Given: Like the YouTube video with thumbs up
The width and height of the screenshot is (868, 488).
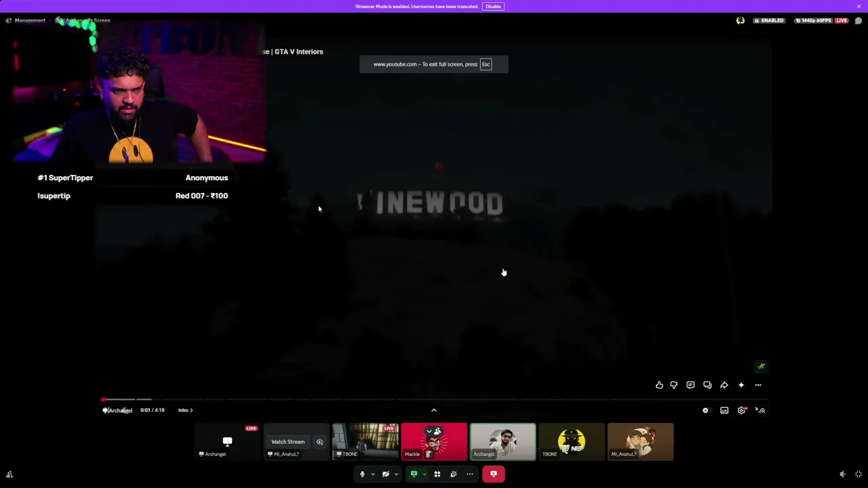Looking at the screenshot, I should coord(659,385).
